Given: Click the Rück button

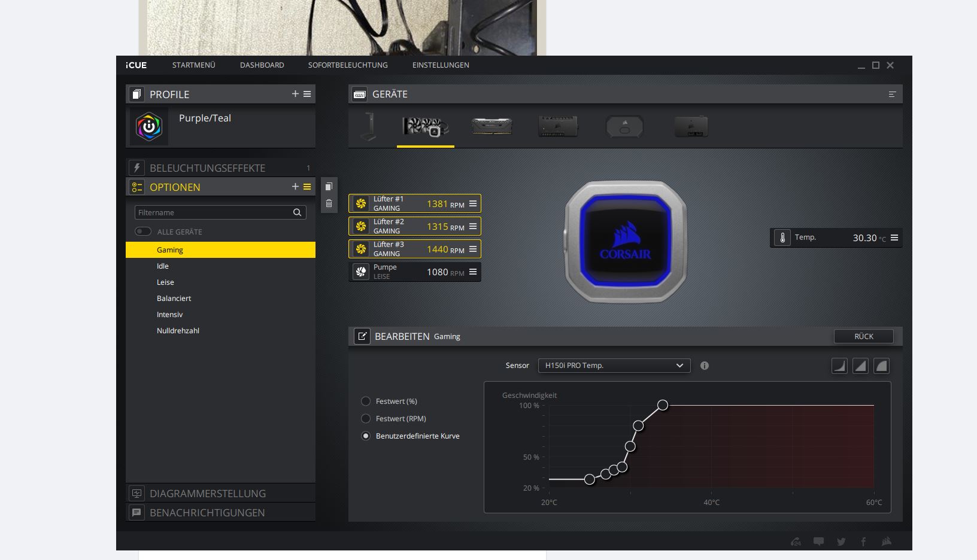Looking at the screenshot, I should (x=864, y=336).
